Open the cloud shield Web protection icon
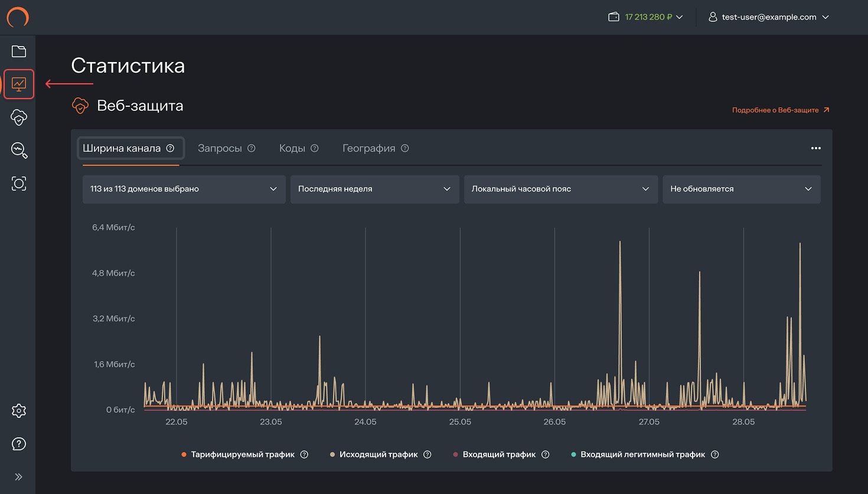Viewport: 868px width, 494px height. point(19,117)
